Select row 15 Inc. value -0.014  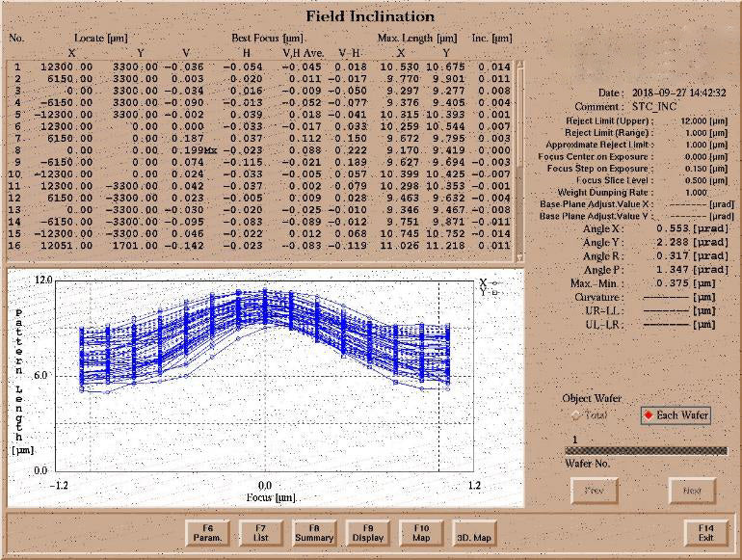pos(491,234)
